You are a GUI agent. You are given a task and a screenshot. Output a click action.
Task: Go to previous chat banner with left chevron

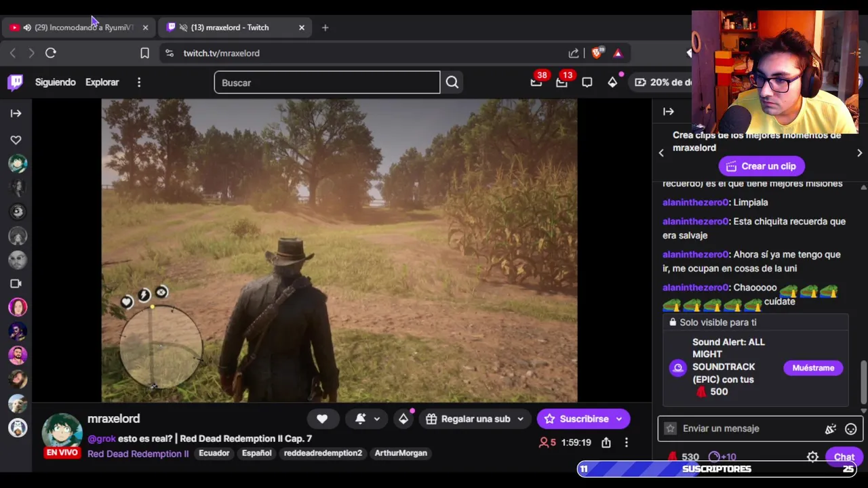tap(661, 153)
